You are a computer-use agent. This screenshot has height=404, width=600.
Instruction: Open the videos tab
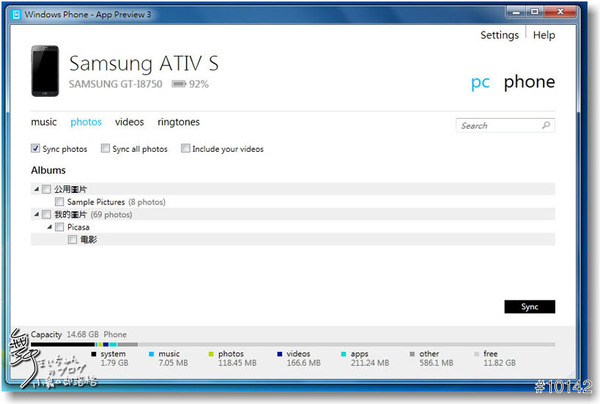(x=129, y=122)
